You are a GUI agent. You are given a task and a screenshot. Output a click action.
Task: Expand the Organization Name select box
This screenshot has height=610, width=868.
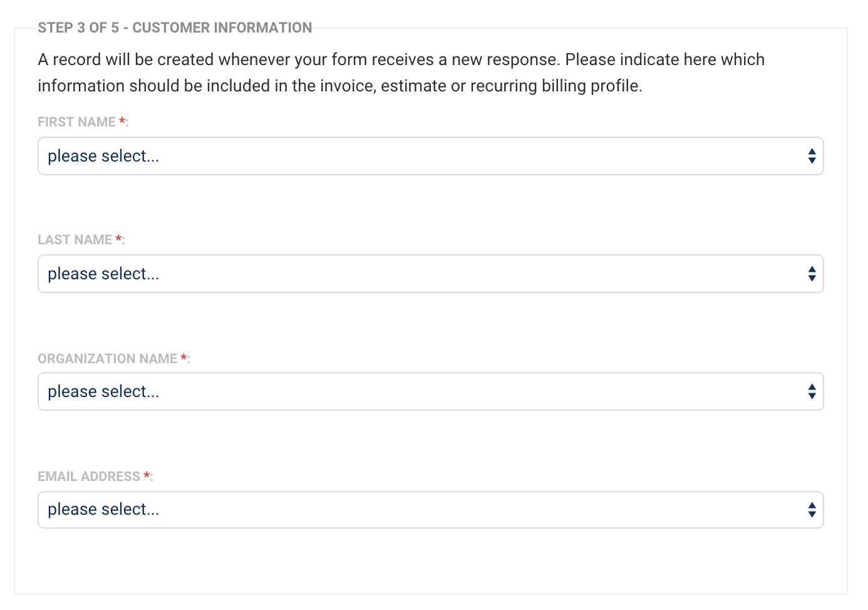(x=430, y=391)
